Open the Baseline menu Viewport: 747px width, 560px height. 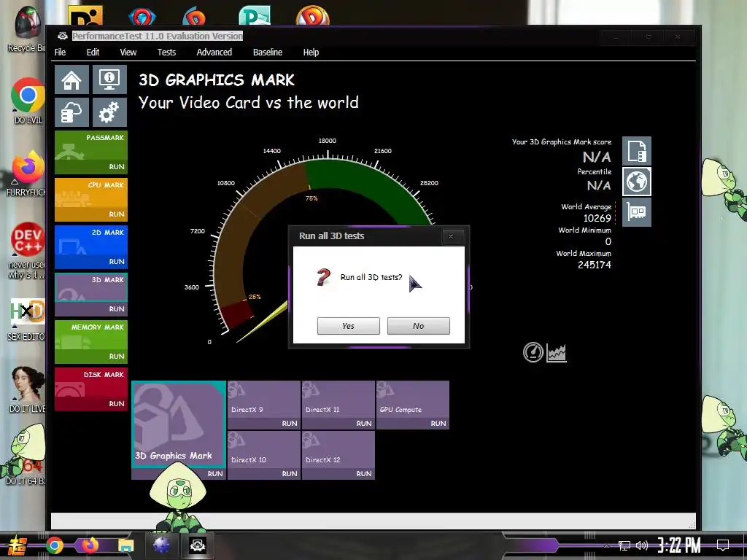[x=268, y=52]
